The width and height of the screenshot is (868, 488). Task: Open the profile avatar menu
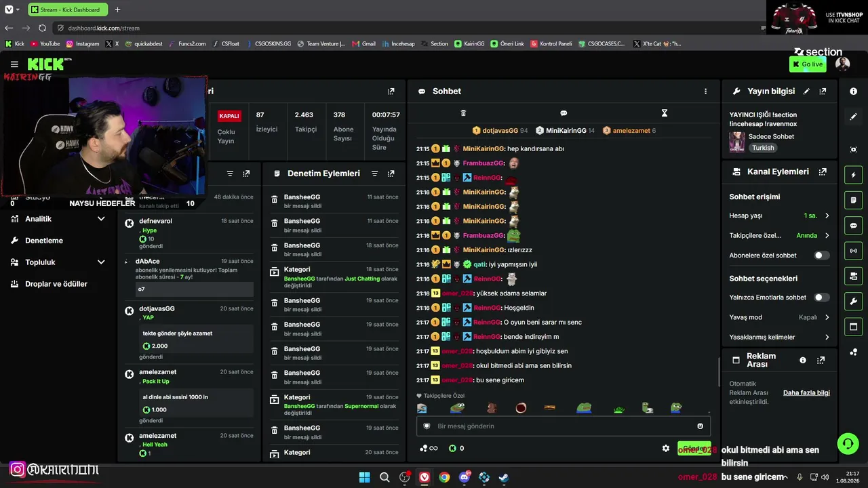[842, 64]
